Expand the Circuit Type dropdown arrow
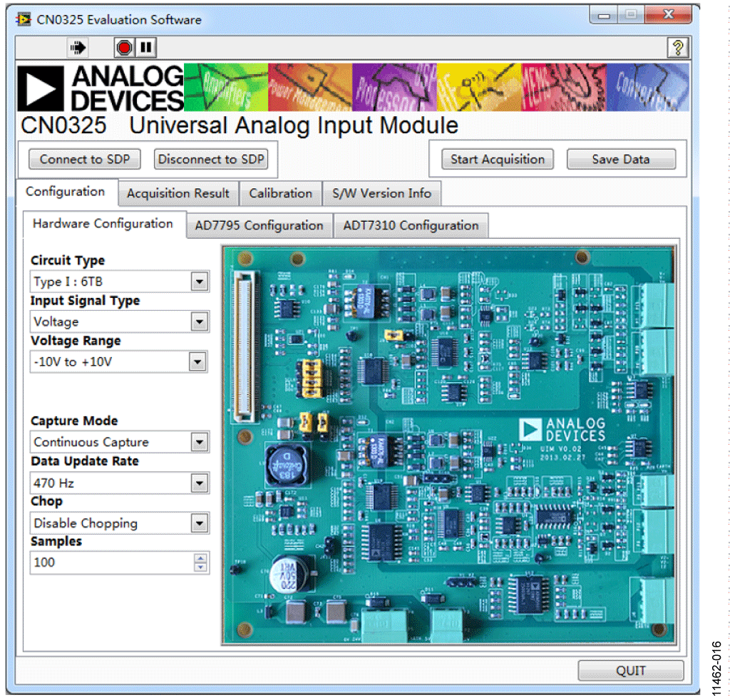The image size is (730, 700). click(x=200, y=282)
